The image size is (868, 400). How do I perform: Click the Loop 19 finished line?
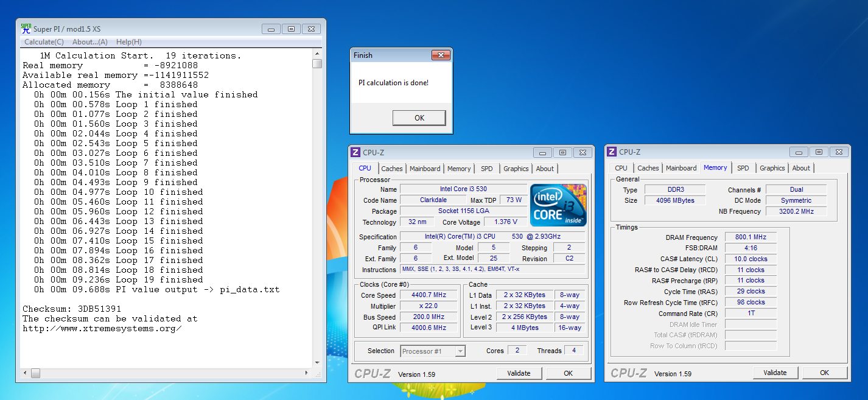coord(119,279)
